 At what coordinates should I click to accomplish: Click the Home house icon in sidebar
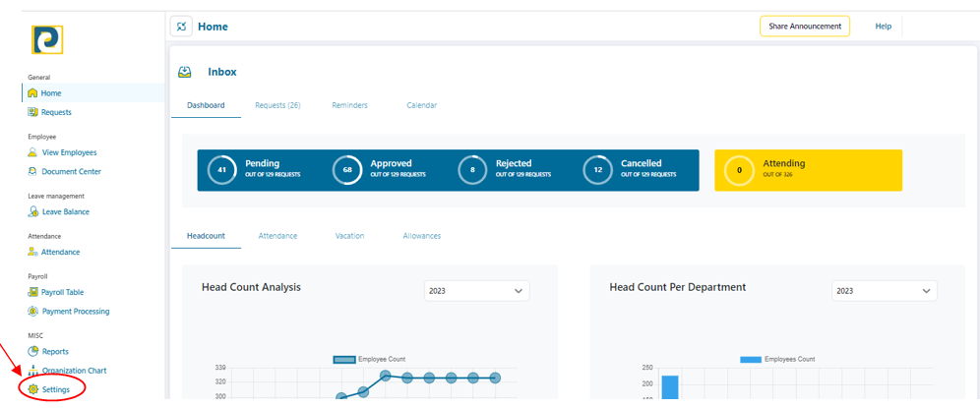[33, 93]
